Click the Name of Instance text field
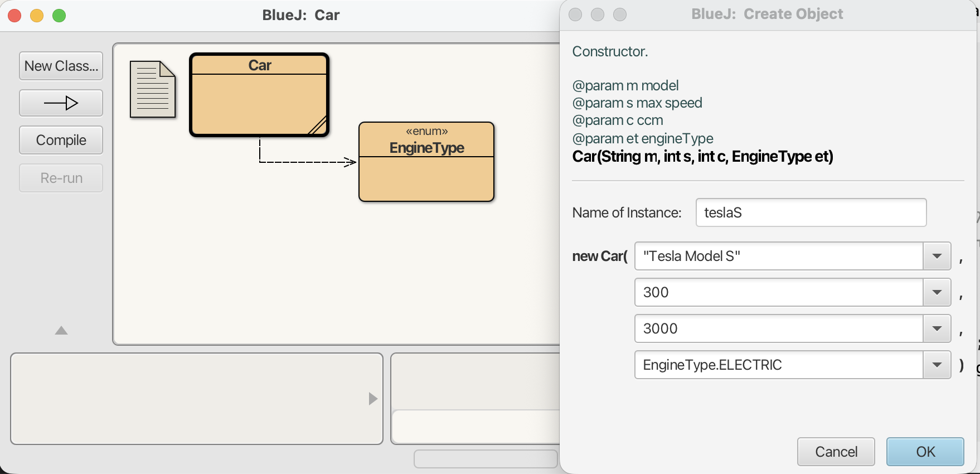The width and height of the screenshot is (980, 474). point(811,212)
